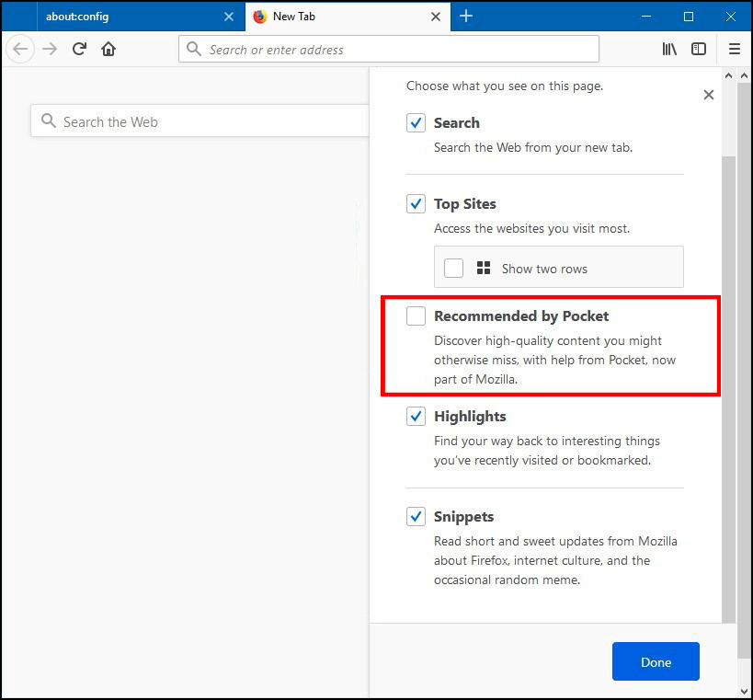
Task: Show sidebars using the sidebar icon
Action: click(699, 49)
